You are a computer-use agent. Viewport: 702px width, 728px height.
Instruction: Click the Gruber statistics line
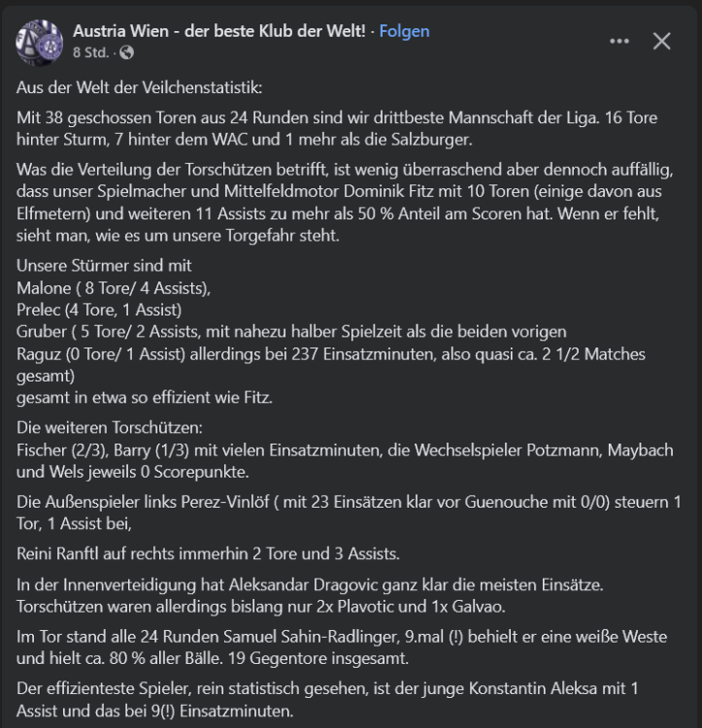291,332
